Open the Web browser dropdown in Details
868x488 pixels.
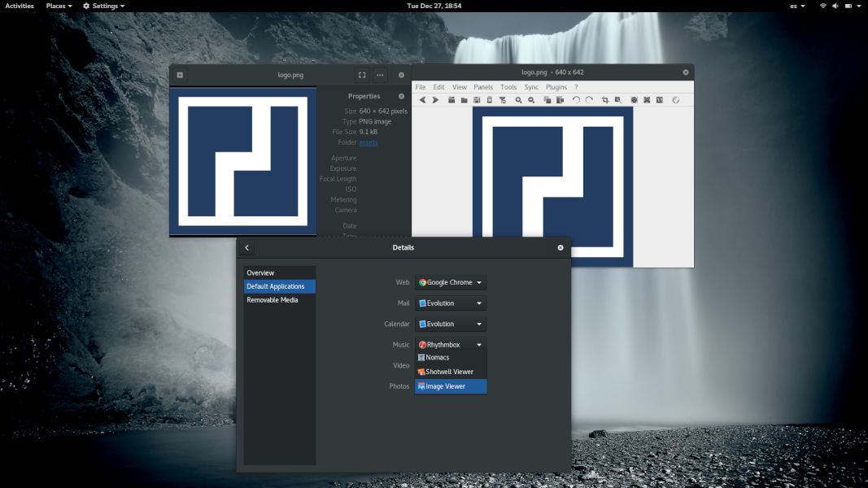click(450, 282)
